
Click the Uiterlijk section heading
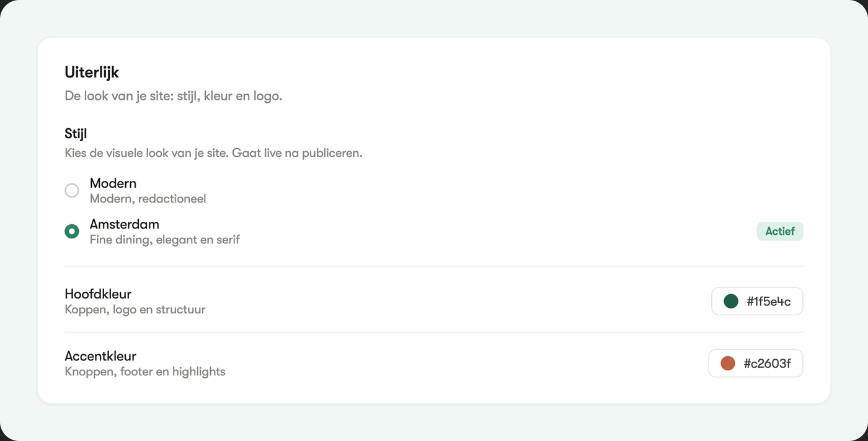coord(92,72)
